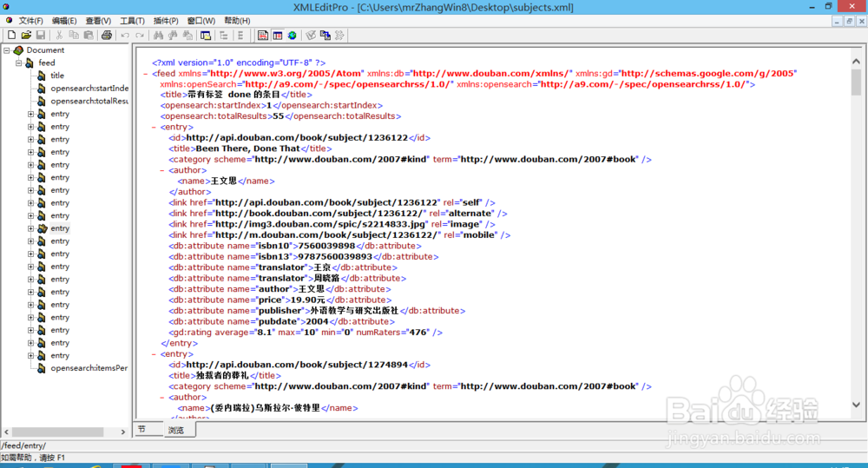Collapse the feed element in XML view

click(146, 74)
